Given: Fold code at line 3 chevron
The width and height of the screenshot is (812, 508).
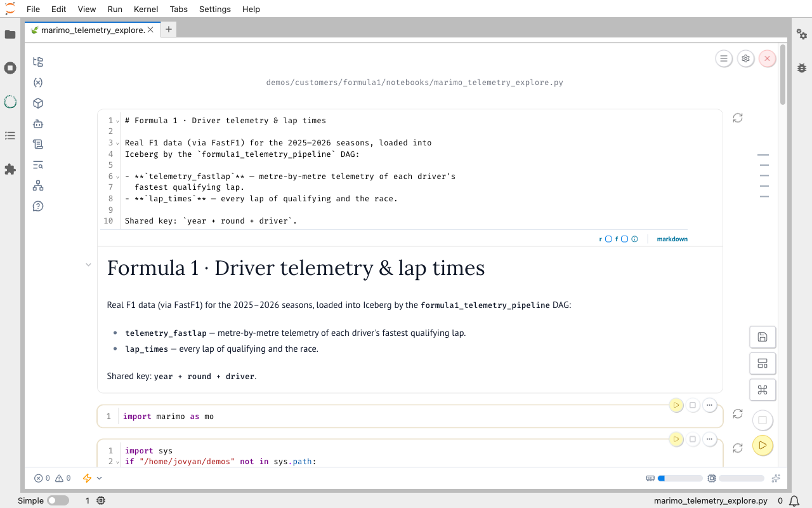Looking at the screenshot, I should [119, 143].
